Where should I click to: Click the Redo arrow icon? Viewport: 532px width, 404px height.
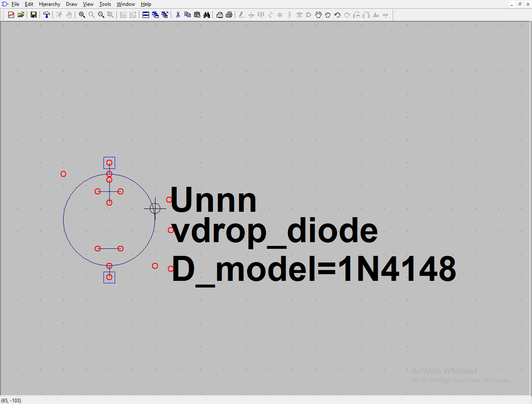[347, 15]
